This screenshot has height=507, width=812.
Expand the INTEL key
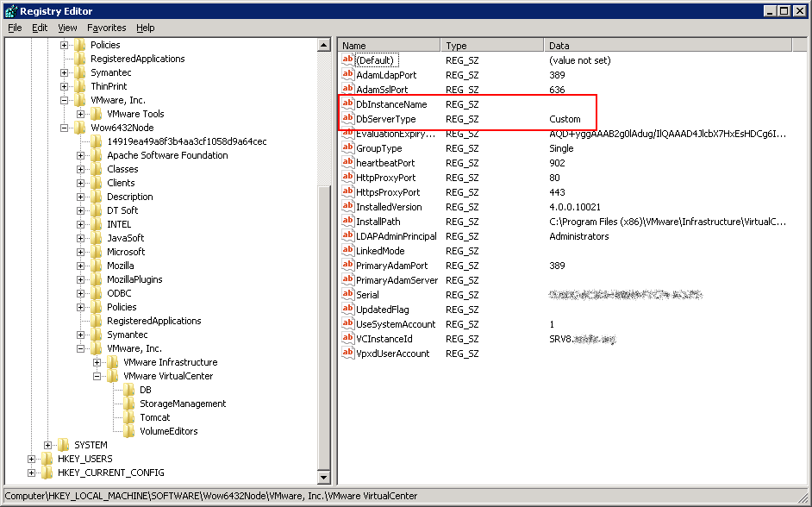(x=80, y=225)
